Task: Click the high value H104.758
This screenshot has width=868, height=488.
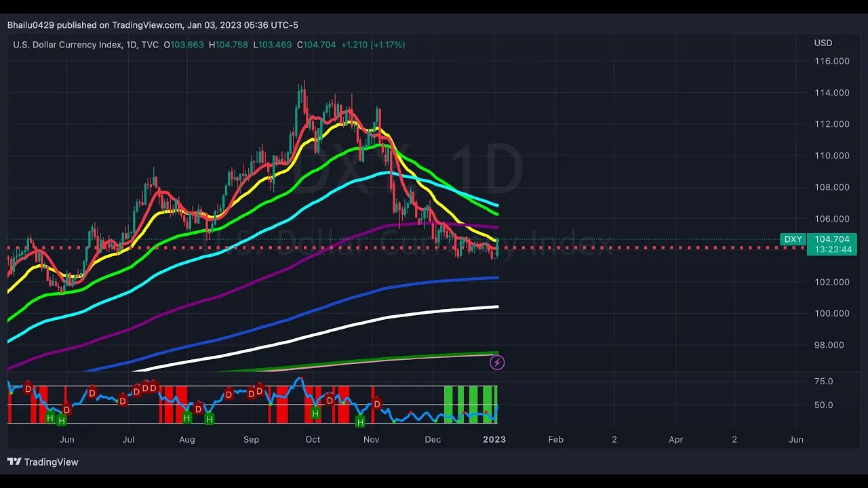Action: click(229, 45)
